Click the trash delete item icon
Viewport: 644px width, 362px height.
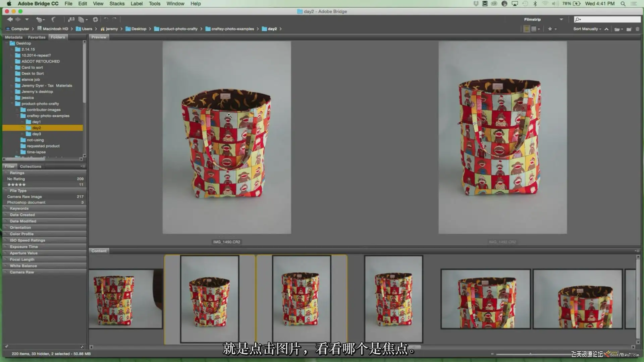coord(638,29)
